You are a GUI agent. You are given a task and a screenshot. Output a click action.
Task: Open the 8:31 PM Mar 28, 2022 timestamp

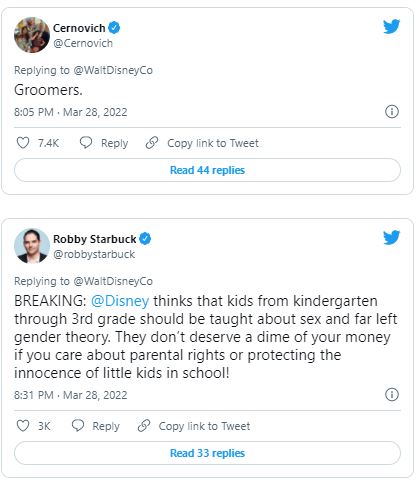coord(71,395)
